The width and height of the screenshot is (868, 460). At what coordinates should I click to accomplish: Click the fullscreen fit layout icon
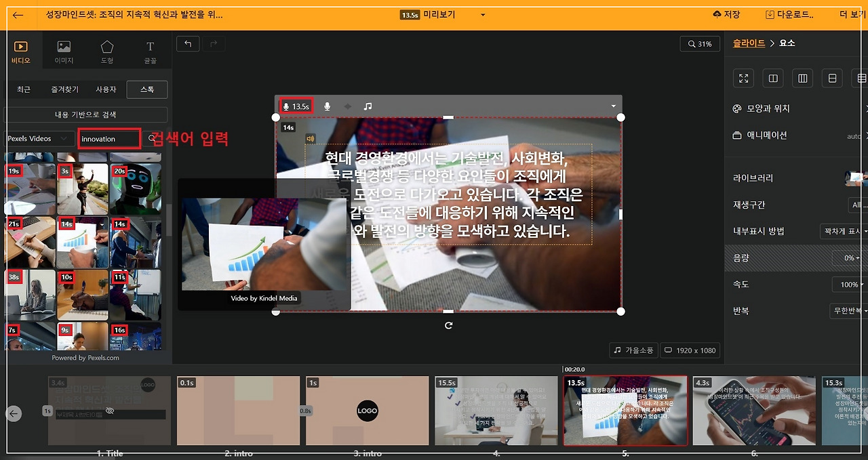pos(743,79)
